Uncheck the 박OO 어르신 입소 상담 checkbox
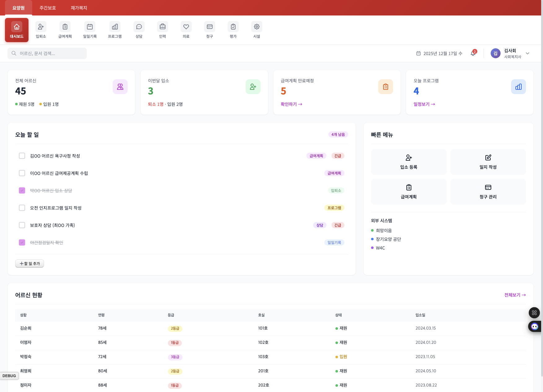The height and width of the screenshot is (392, 543). point(22,190)
